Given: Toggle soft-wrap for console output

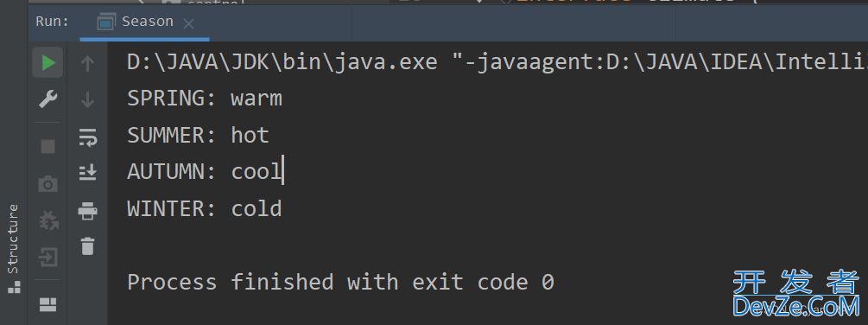Looking at the screenshot, I should pos(87,137).
